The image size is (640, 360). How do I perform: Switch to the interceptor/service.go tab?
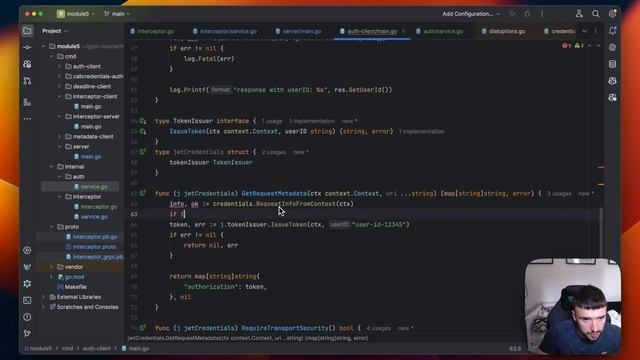coord(225,31)
